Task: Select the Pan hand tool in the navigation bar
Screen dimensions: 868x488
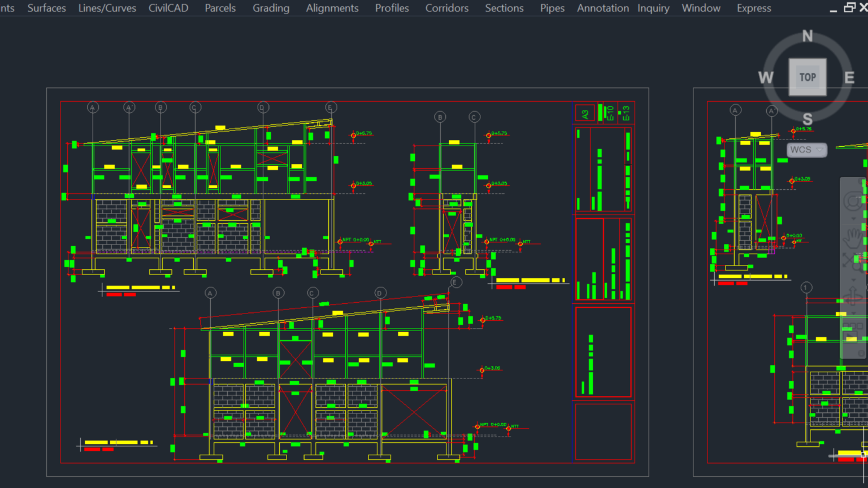Action: coord(853,238)
